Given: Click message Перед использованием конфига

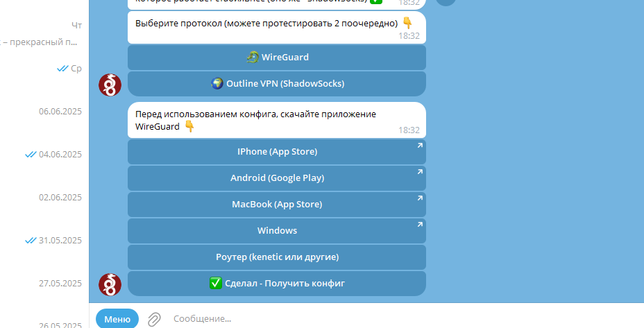Looking at the screenshot, I should coord(277,120).
